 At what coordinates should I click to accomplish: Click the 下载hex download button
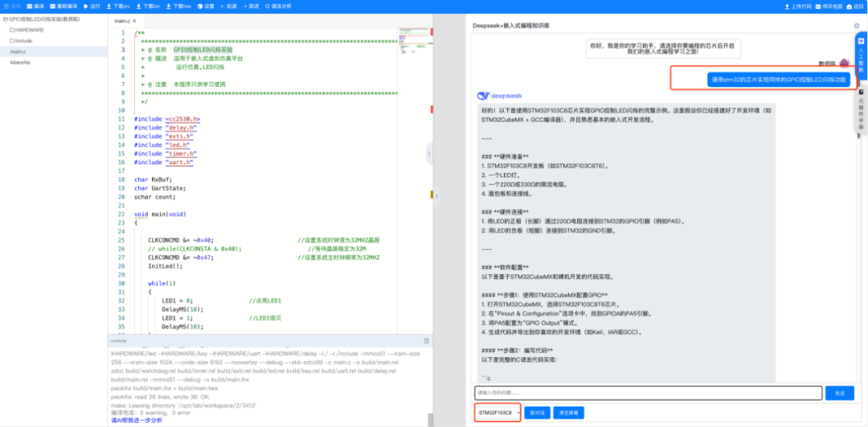point(178,6)
